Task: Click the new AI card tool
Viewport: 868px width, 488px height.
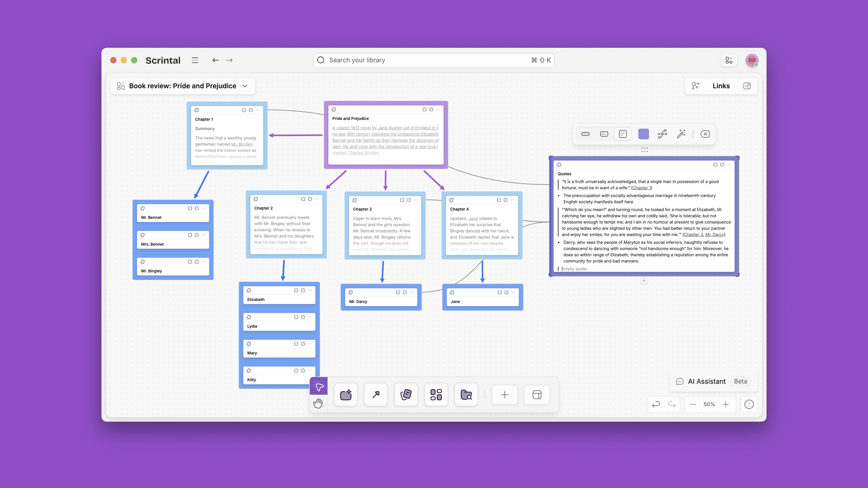Action: [346, 394]
